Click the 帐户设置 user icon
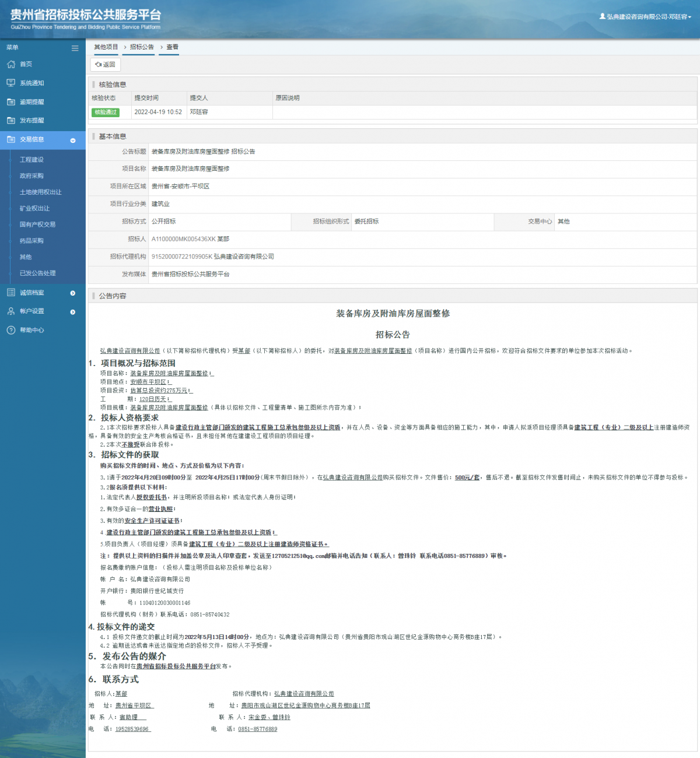The height and width of the screenshot is (758, 700). pos(10,311)
